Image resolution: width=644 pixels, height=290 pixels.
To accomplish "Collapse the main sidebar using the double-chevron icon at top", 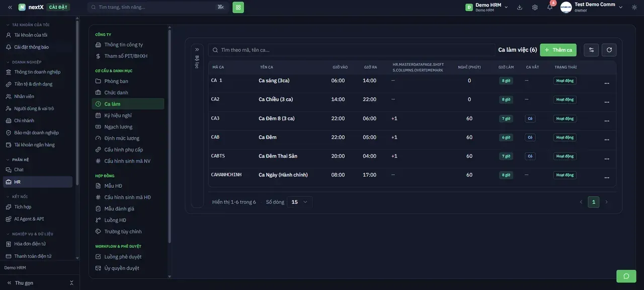I will pyautogui.click(x=10, y=7).
